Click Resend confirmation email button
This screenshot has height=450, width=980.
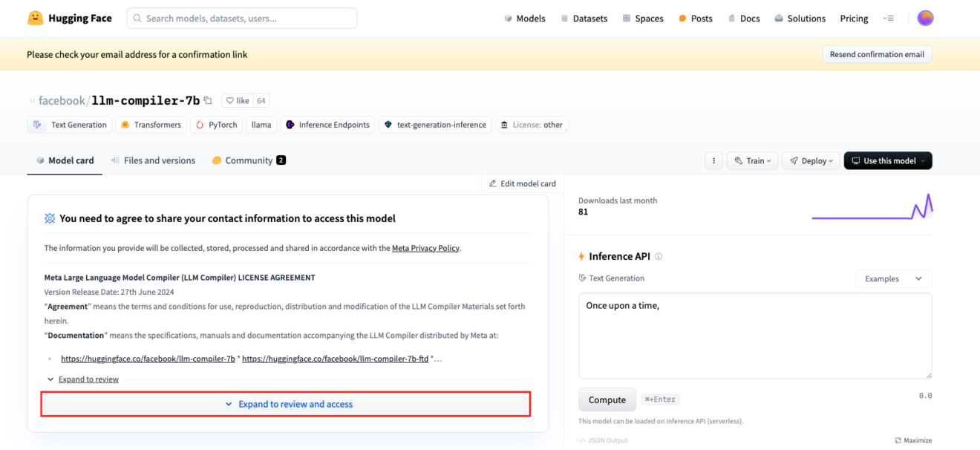877,54
